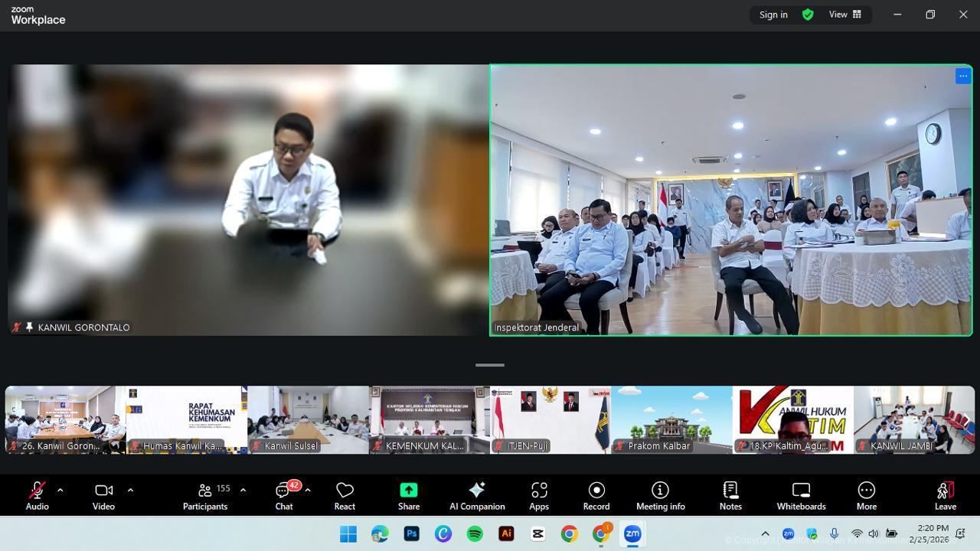Viewport: 980px width, 551px height.
Task: Start recording with Record button
Action: 596,495
